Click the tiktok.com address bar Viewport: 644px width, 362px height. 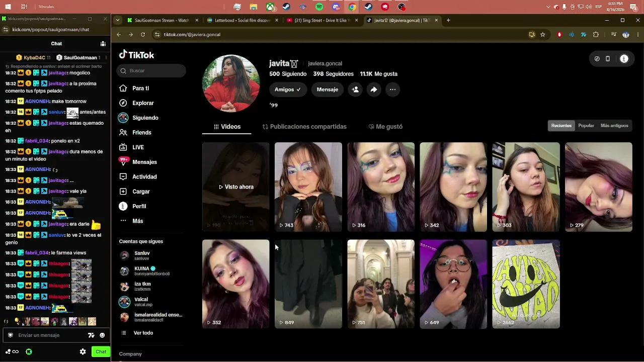click(342, 35)
